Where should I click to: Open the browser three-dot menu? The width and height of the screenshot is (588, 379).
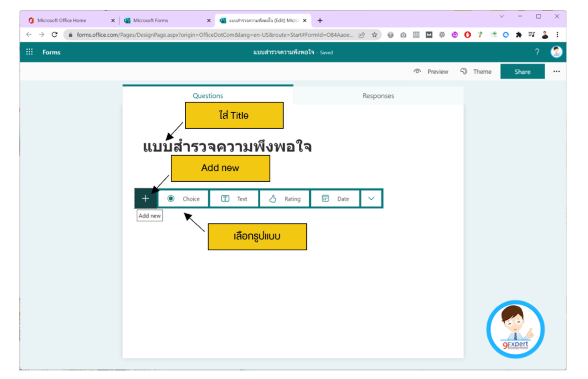click(x=557, y=35)
